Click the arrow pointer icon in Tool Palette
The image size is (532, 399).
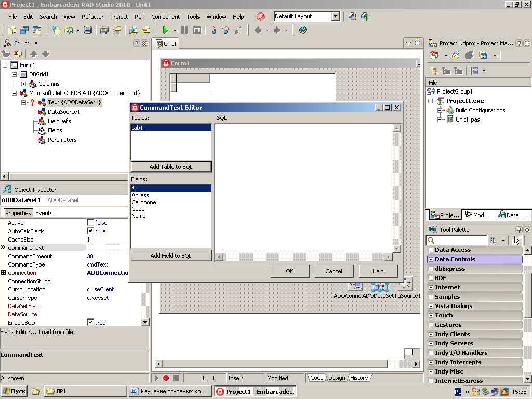pos(517,240)
